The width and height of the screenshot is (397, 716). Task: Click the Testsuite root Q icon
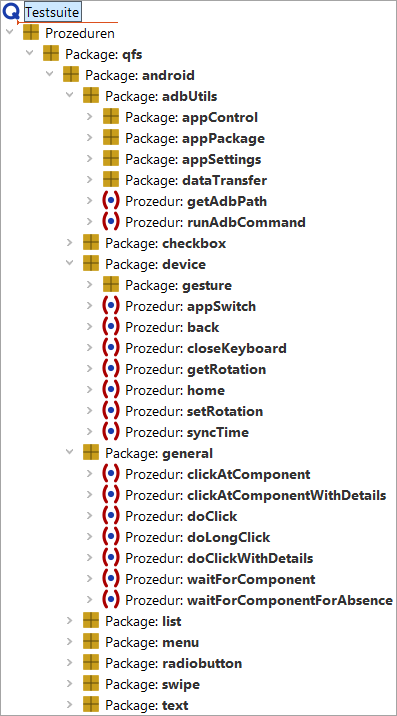click(x=11, y=12)
